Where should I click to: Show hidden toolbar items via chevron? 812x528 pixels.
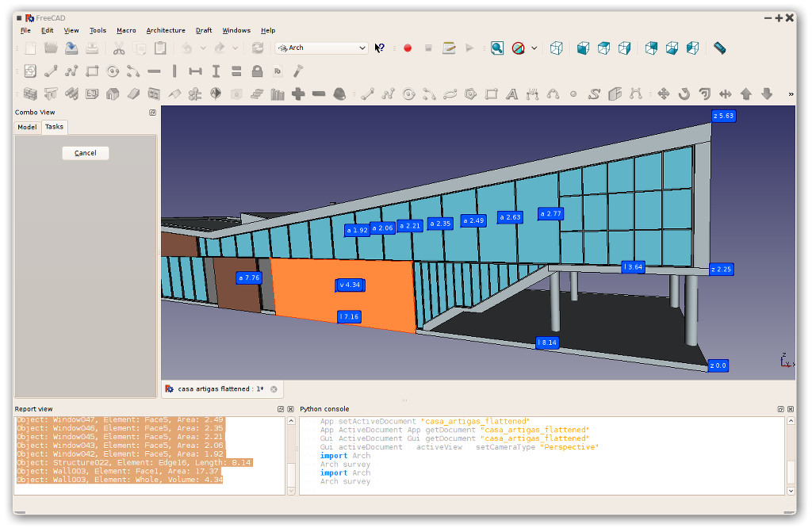click(x=791, y=94)
